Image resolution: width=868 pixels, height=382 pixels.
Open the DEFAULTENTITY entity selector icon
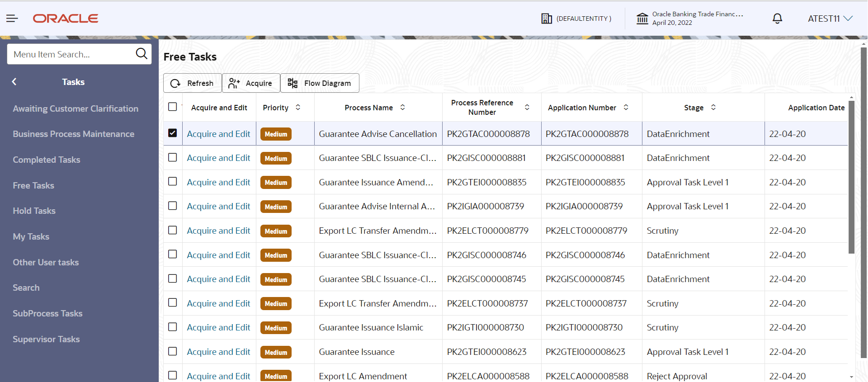pos(547,19)
